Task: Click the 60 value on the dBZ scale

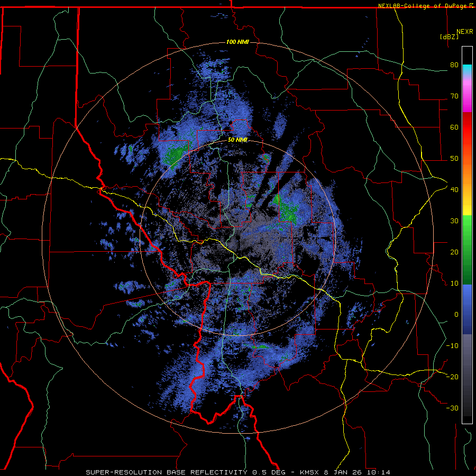Action: (454, 127)
